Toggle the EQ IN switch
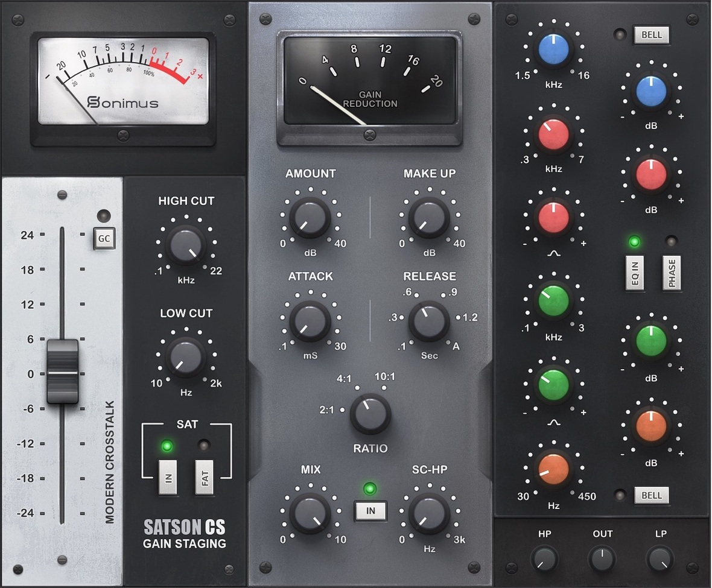Image resolution: width=712 pixels, height=588 pixels. [x=635, y=273]
